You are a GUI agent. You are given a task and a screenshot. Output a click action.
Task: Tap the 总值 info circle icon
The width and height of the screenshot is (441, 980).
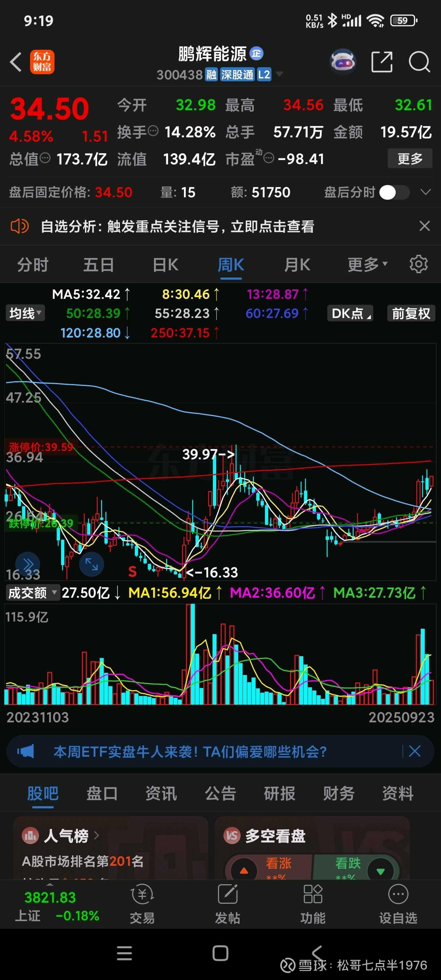[x=45, y=158]
